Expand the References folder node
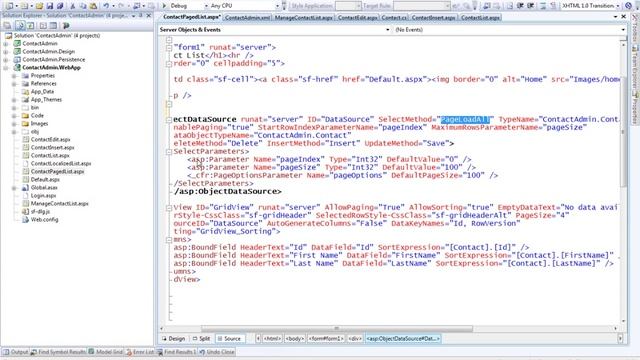This screenshot has width=640, height=360. (x=14, y=84)
